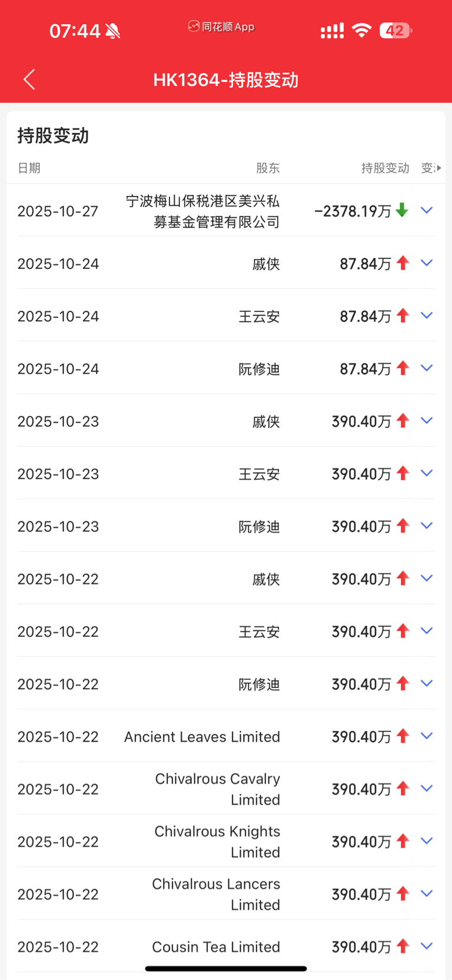Tap the 日期 column header

coord(29,168)
